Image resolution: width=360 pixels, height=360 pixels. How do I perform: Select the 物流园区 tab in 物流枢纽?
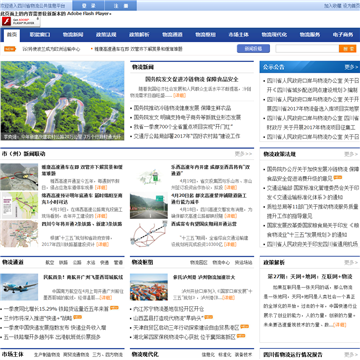[x=199, y=263]
